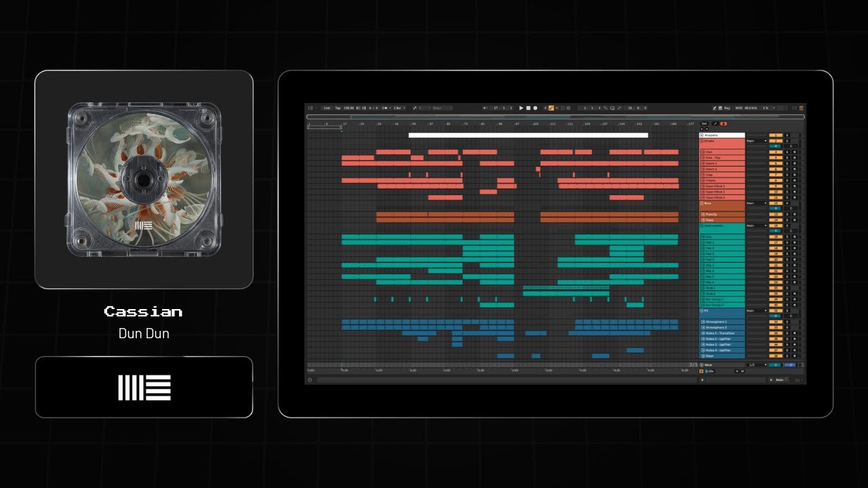Click the arrangement overview strip

click(x=555, y=117)
